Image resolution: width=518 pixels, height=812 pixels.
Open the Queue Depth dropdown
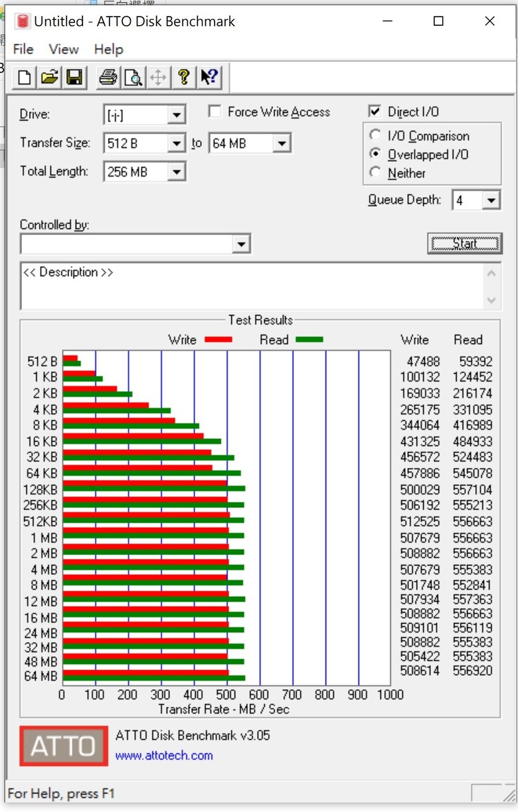pos(491,200)
